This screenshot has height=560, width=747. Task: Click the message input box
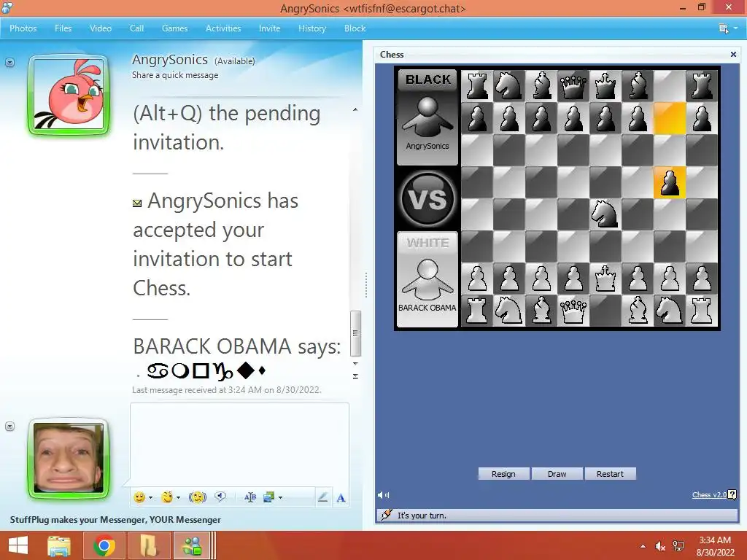tap(239, 444)
